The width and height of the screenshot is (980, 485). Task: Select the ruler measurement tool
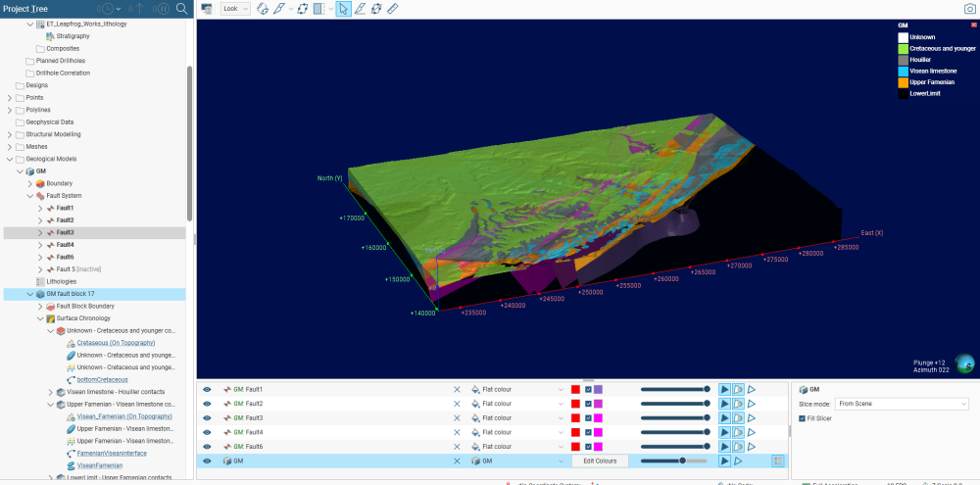[393, 9]
